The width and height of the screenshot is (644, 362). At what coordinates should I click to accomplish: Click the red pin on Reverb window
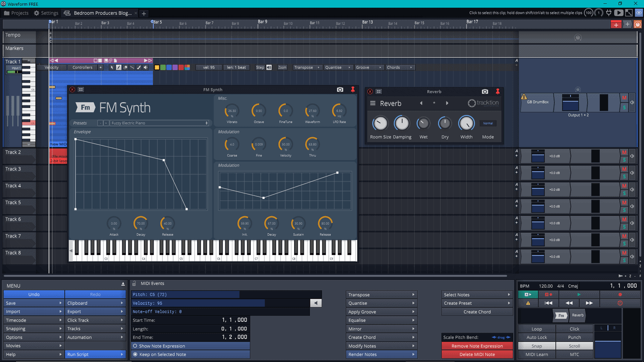497,91
